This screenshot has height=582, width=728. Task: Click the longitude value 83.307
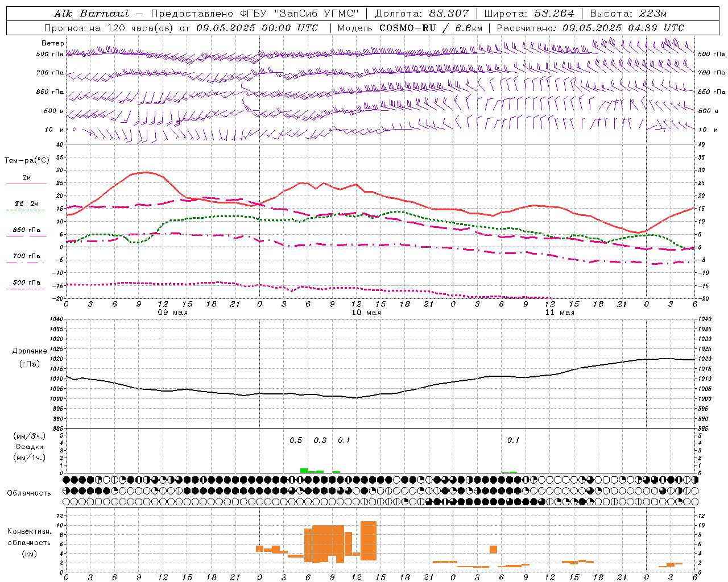pos(449,14)
